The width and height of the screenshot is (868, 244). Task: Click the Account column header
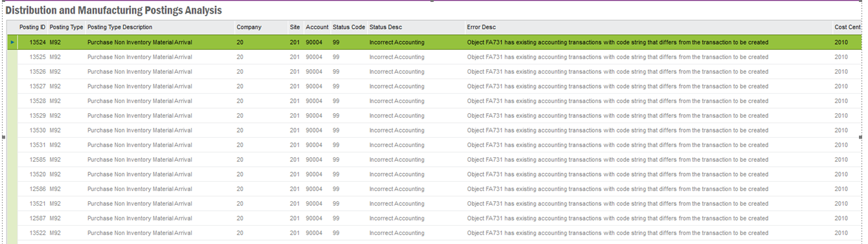317,27
